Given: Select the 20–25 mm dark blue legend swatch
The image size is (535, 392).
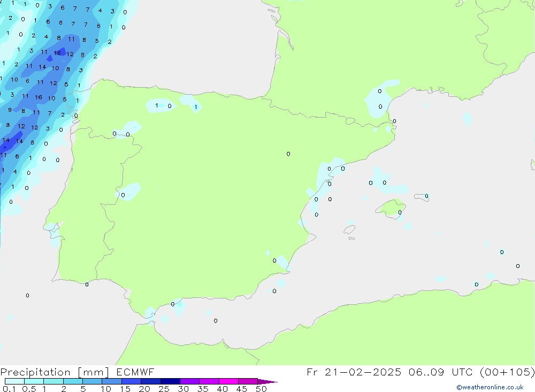Looking at the screenshot, I should (x=150, y=381).
